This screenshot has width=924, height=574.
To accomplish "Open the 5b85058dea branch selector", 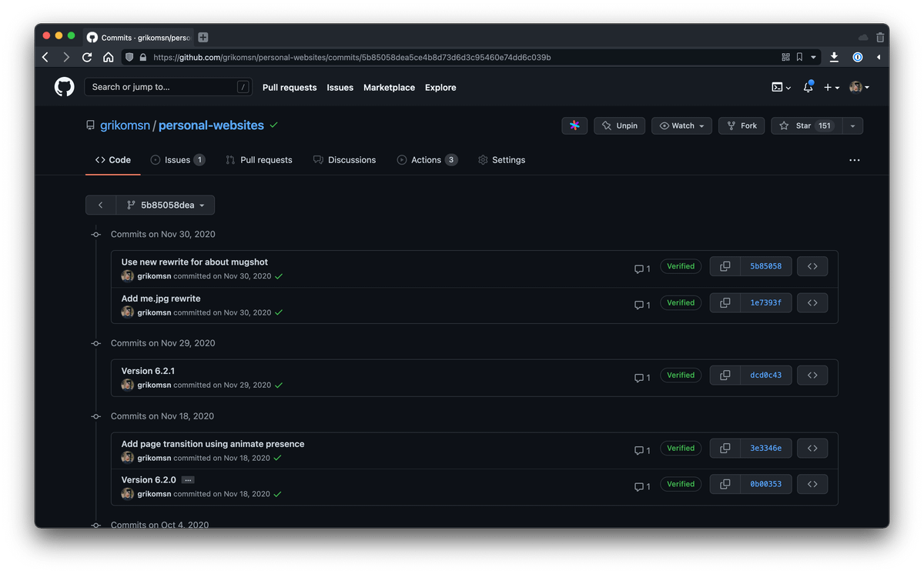I will (x=166, y=205).
